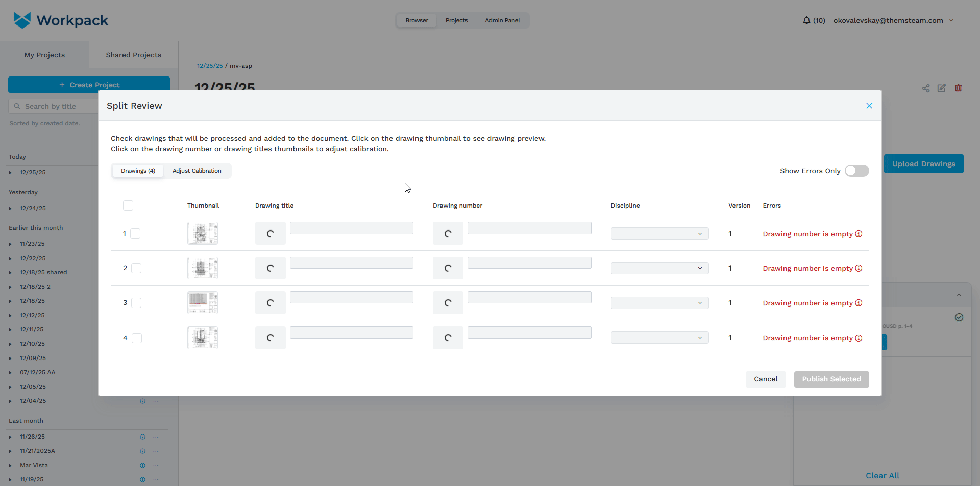Open the thumbnail preview of drawing 3
This screenshot has width=980, height=486.
pyautogui.click(x=203, y=303)
